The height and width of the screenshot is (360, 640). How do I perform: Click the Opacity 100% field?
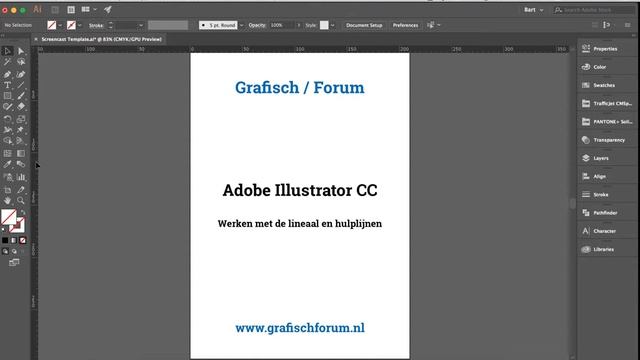point(282,25)
